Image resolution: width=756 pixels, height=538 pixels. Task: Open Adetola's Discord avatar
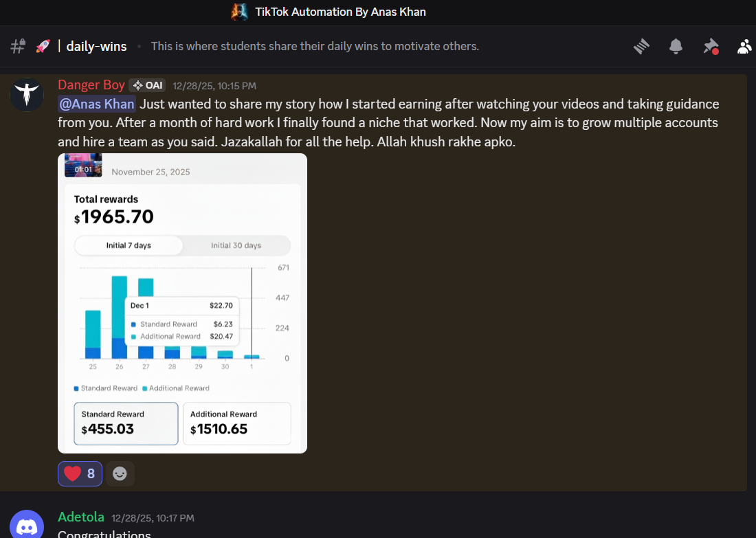(x=27, y=524)
